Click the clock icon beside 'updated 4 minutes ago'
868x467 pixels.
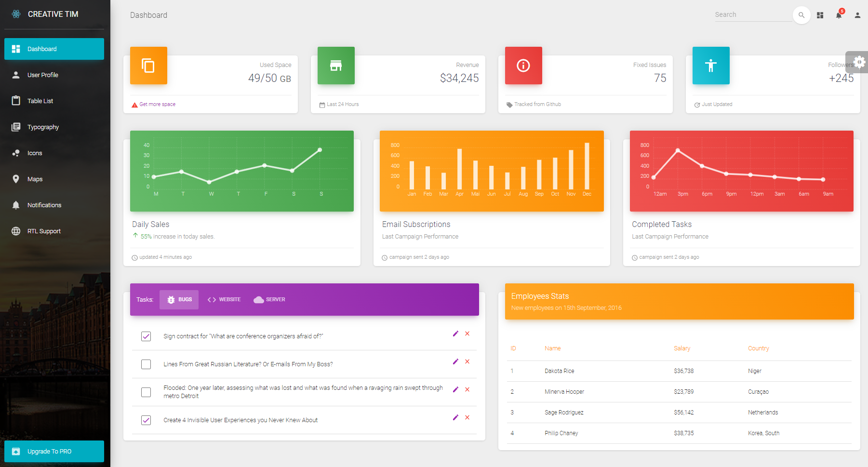click(x=134, y=257)
